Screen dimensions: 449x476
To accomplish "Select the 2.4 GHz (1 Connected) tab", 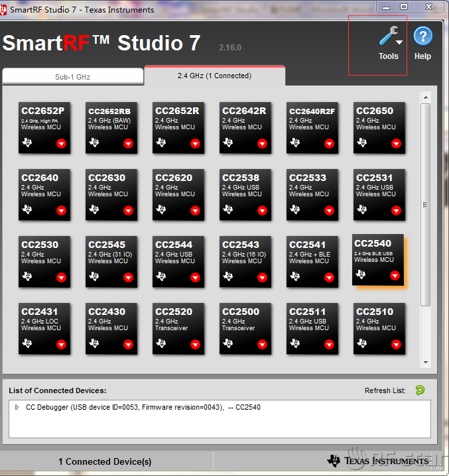I will 214,76.
